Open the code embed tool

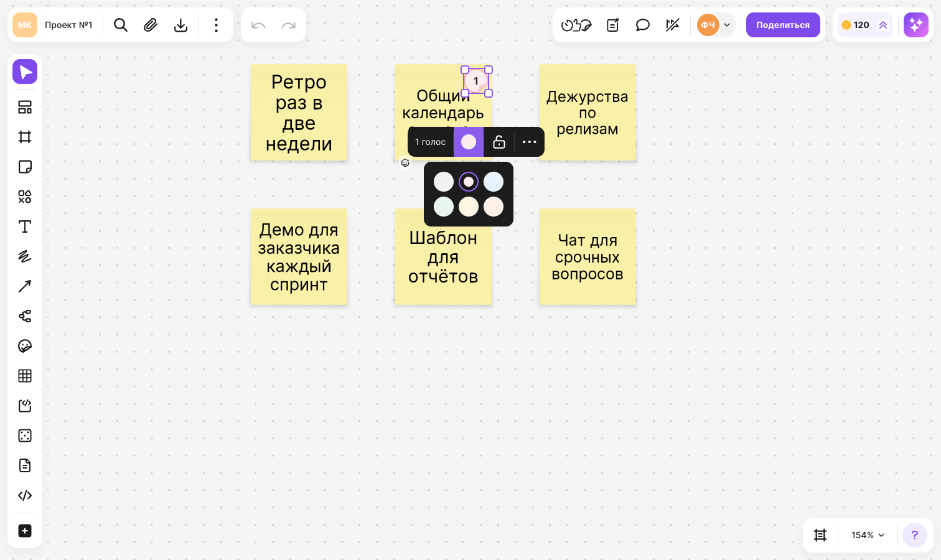point(25,495)
